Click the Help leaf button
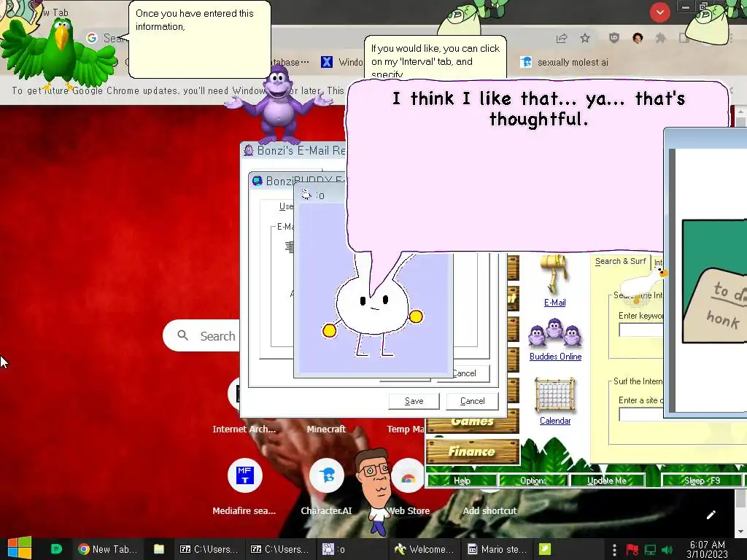The height and width of the screenshot is (560, 747). click(x=462, y=481)
